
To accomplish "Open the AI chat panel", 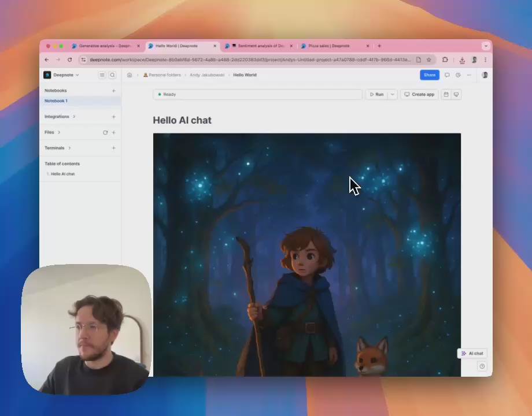I will point(472,353).
